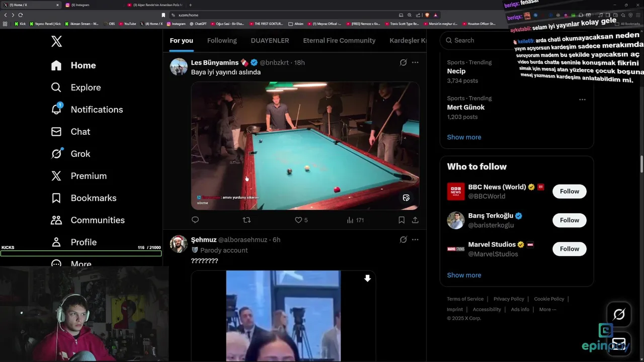
Task: Click page vertical scrollbar
Action: pos(641,165)
